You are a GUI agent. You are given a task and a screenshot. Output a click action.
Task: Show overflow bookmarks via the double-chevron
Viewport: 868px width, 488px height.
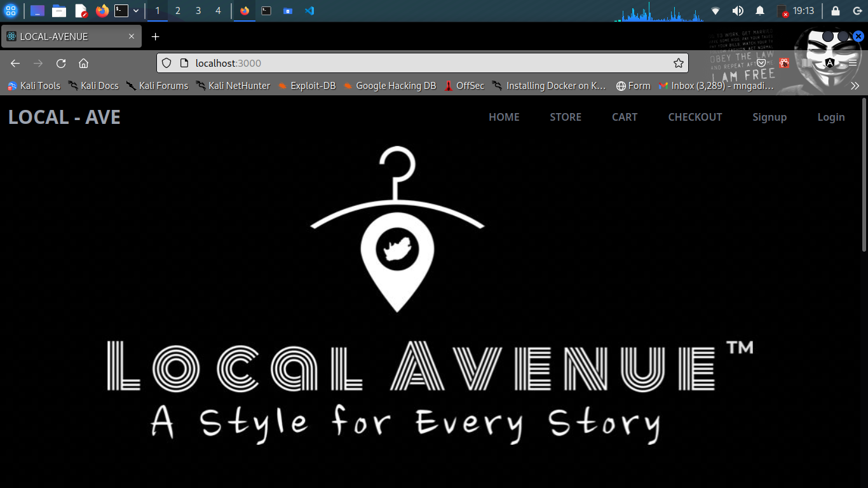(x=855, y=85)
